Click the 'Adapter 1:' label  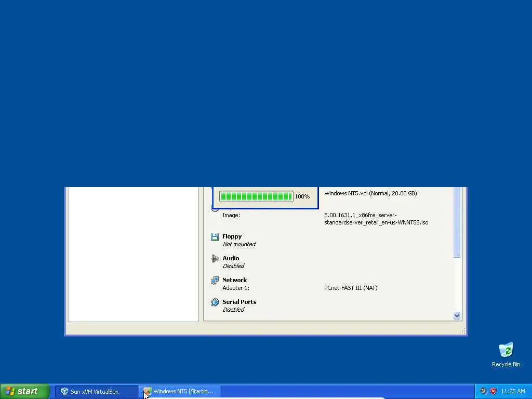click(x=236, y=288)
